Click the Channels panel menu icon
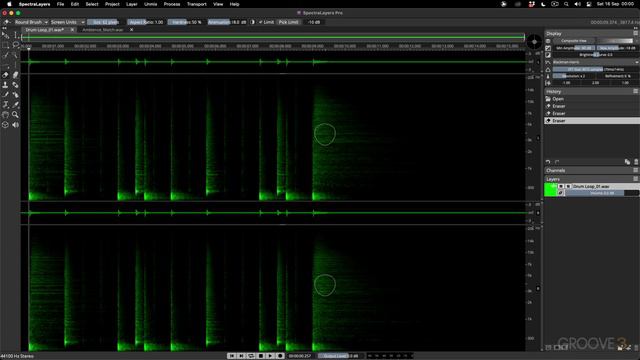640x360 pixels. pyautogui.click(x=636, y=170)
